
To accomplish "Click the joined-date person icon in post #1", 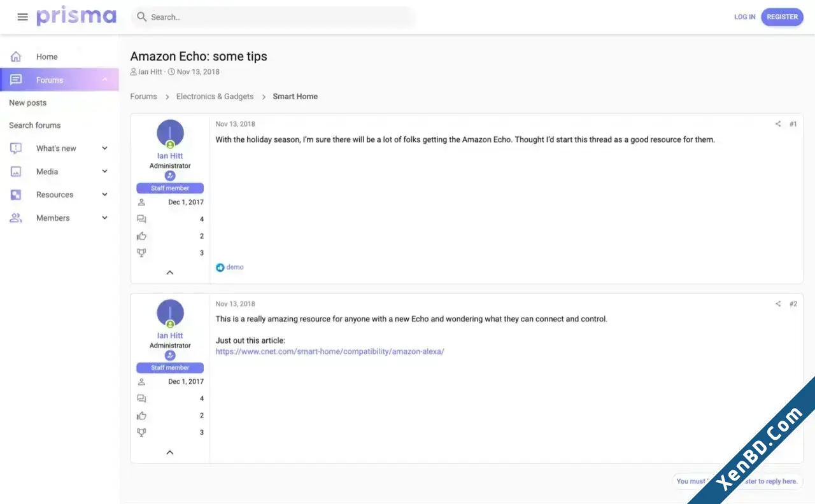I will (x=141, y=202).
